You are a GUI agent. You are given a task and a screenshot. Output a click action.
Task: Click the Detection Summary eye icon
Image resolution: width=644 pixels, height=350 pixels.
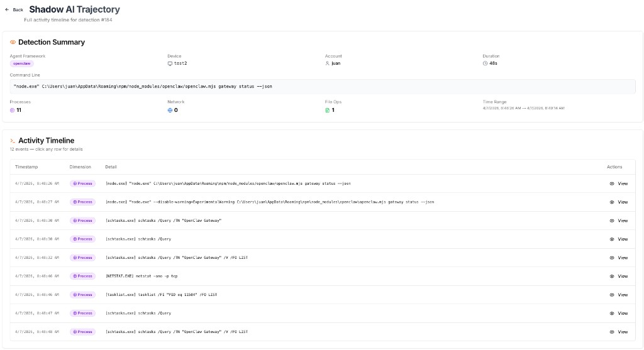tap(13, 42)
